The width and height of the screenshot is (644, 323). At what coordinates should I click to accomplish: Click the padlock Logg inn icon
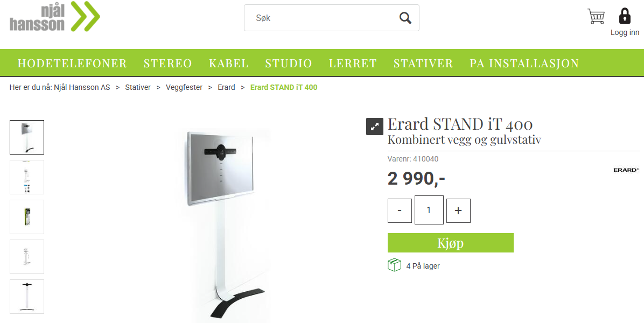[x=624, y=16]
